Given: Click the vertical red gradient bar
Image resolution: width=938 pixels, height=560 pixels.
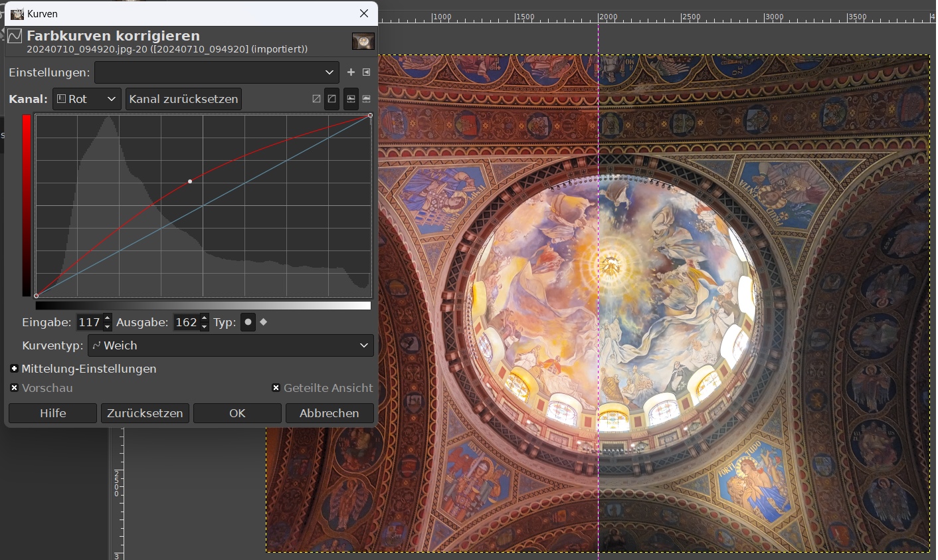Looking at the screenshot, I should pyautogui.click(x=27, y=205).
